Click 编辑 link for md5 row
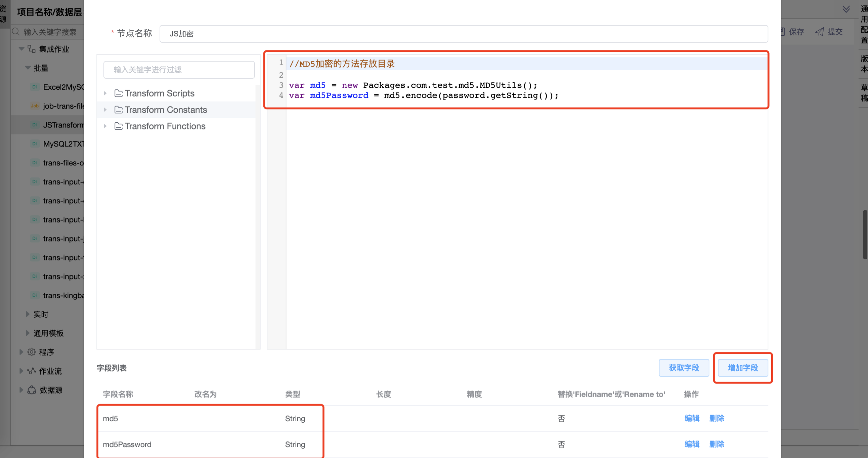Image resolution: width=868 pixels, height=458 pixels. click(691, 418)
